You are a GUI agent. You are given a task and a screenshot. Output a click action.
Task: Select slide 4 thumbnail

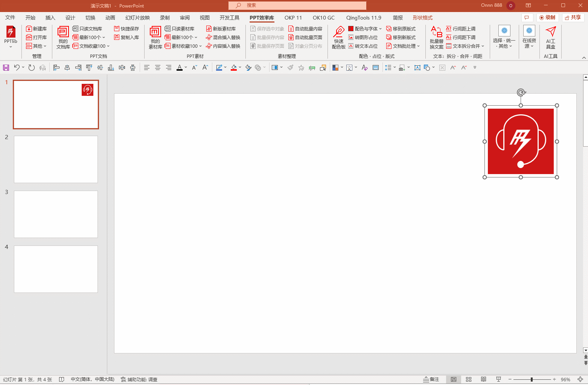56,269
